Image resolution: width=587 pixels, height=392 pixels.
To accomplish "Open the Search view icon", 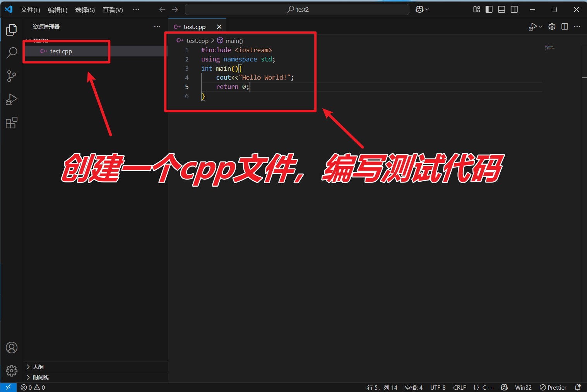I will pyautogui.click(x=12, y=53).
